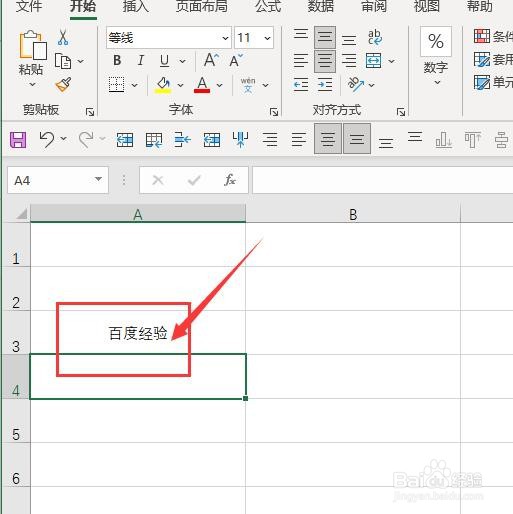Toggle Underline formatting

[x=164, y=61]
